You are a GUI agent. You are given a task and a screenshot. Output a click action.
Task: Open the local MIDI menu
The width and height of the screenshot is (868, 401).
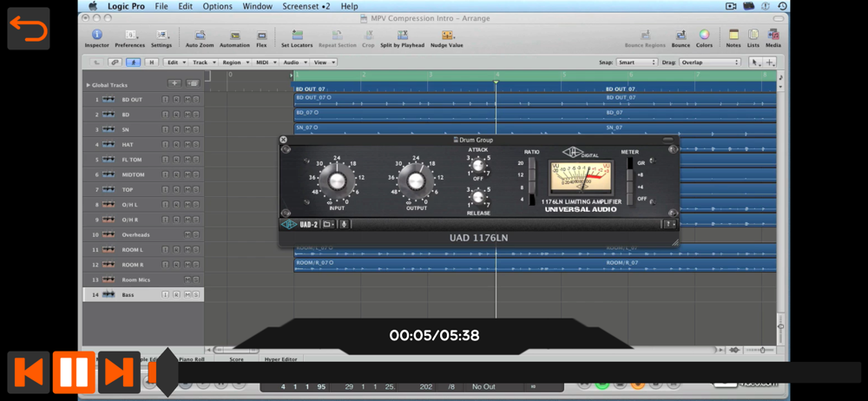click(266, 62)
